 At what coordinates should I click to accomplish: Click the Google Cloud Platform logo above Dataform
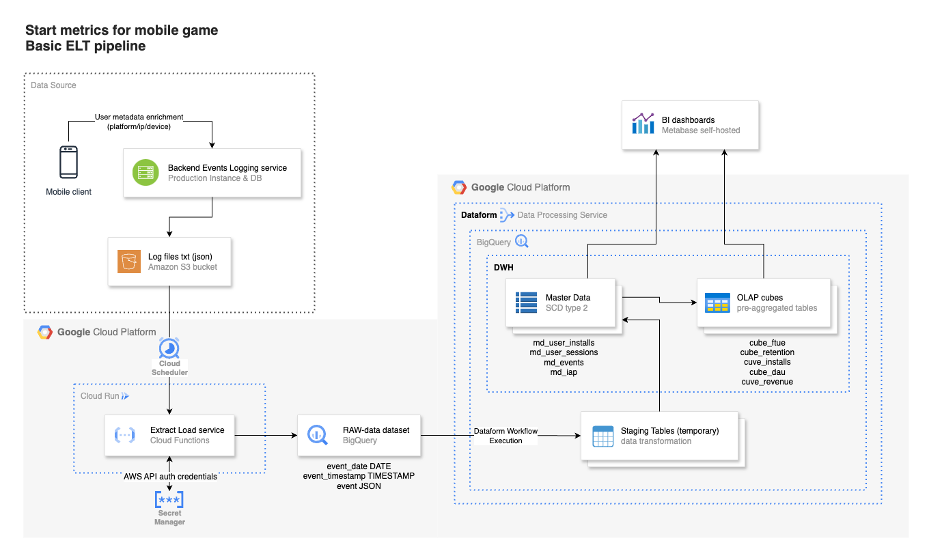(x=459, y=187)
